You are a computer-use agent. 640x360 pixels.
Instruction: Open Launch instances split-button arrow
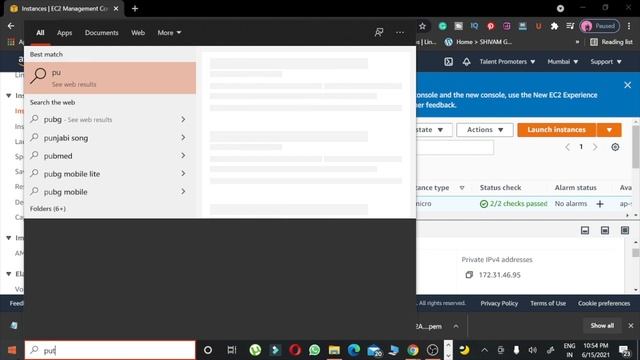tap(609, 130)
